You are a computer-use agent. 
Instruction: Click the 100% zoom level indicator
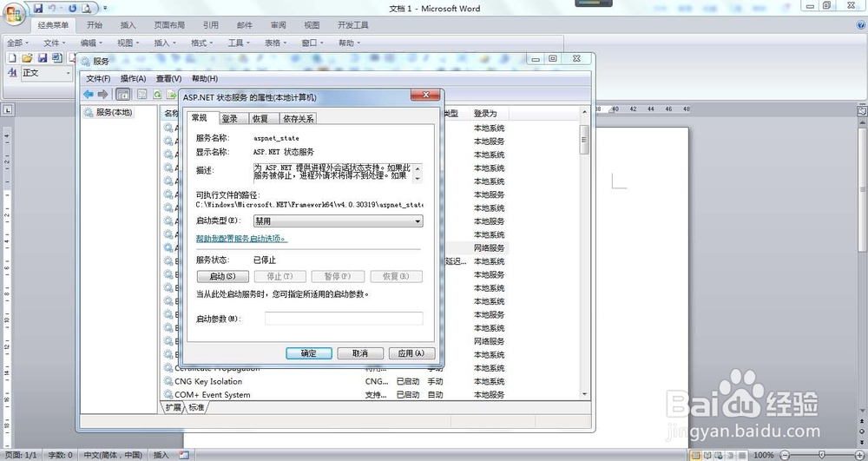[x=763, y=455]
